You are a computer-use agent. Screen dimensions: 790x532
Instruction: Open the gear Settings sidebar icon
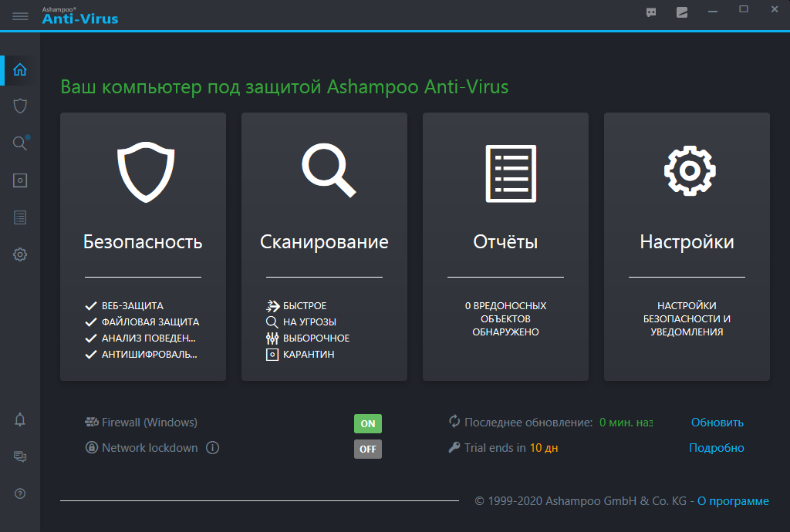(20, 254)
